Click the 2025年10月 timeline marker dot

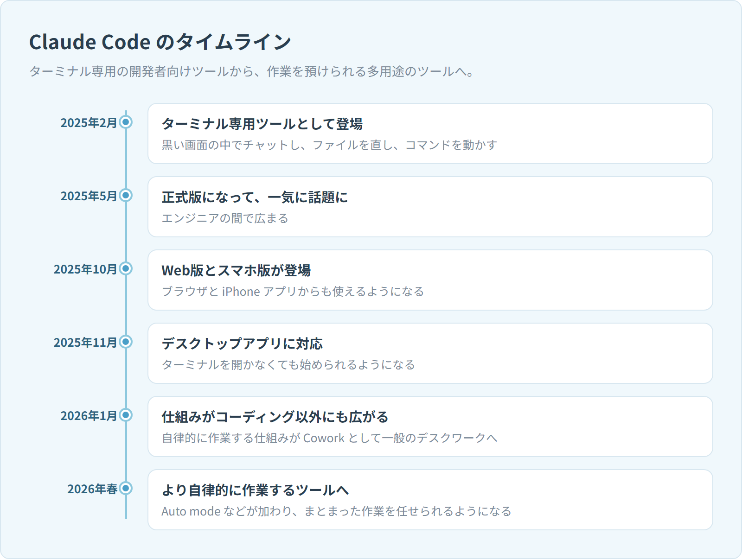[x=126, y=268]
